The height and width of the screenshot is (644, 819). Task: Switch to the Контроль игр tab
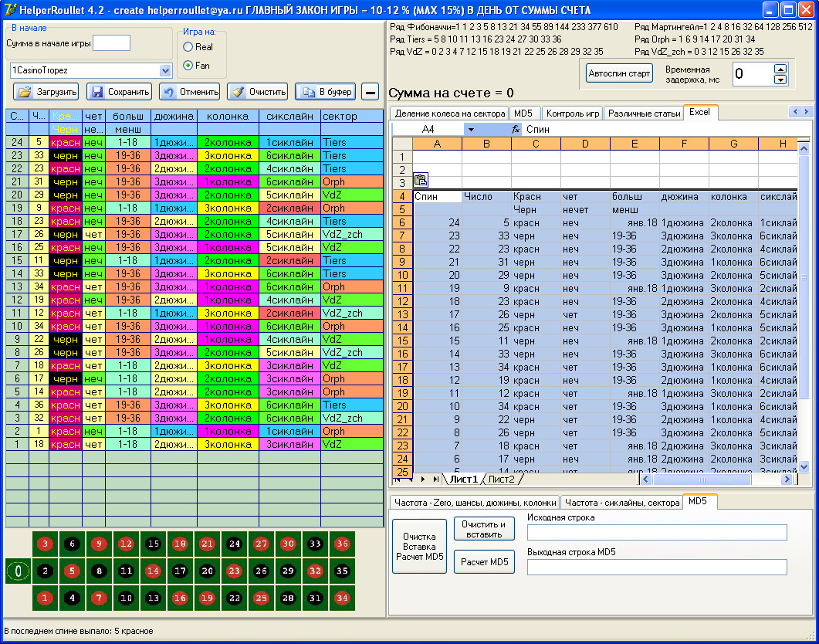(572, 114)
